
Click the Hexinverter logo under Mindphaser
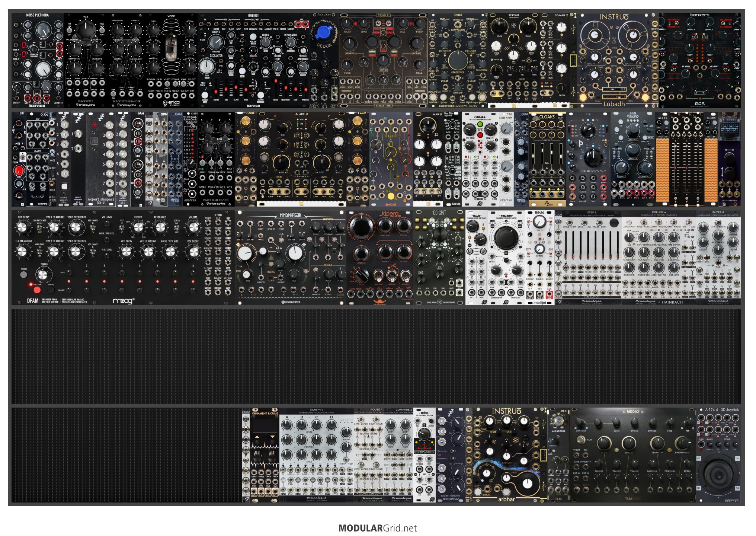291,302
